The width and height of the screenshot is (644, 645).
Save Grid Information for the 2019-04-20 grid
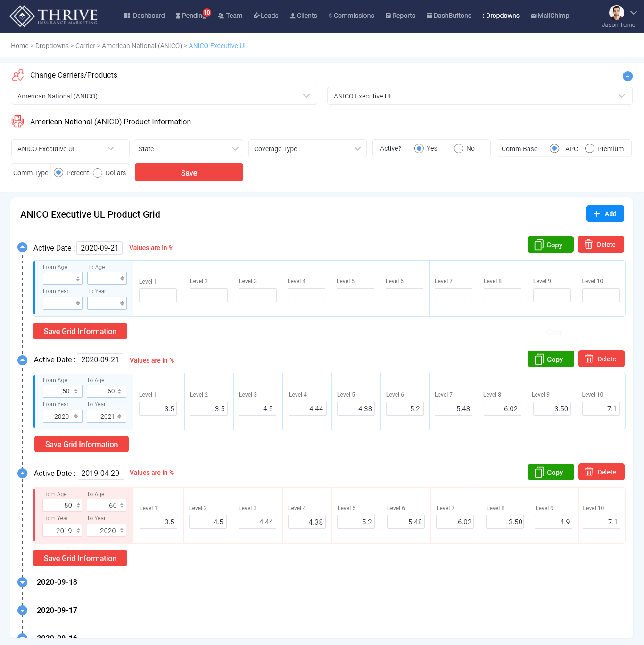(x=80, y=558)
